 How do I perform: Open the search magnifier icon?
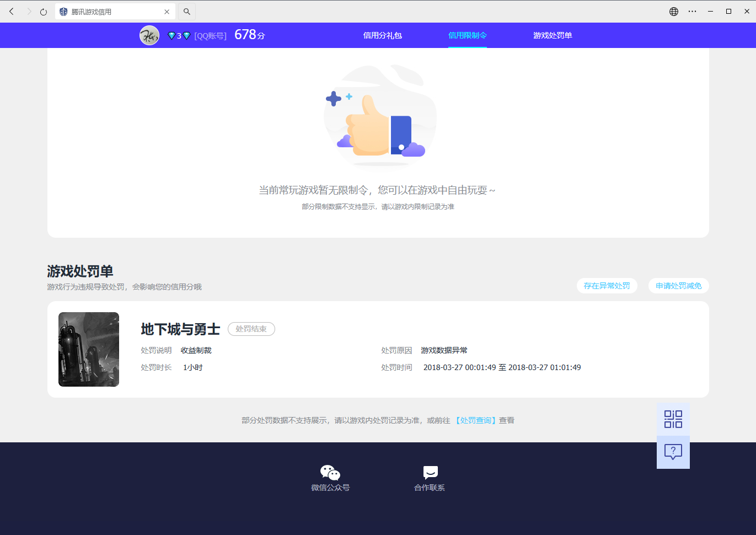187,12
